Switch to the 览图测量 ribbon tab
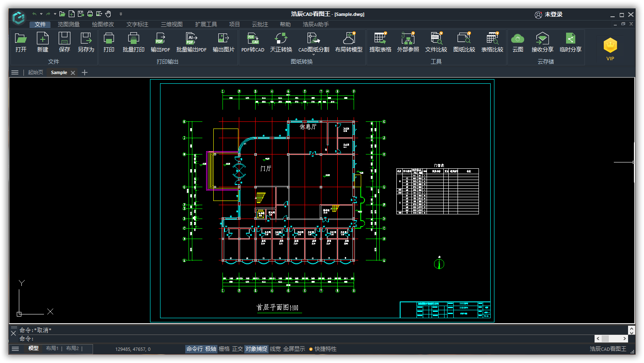The height and width of the screenshot is (363, 644). (x=68, y=24)
